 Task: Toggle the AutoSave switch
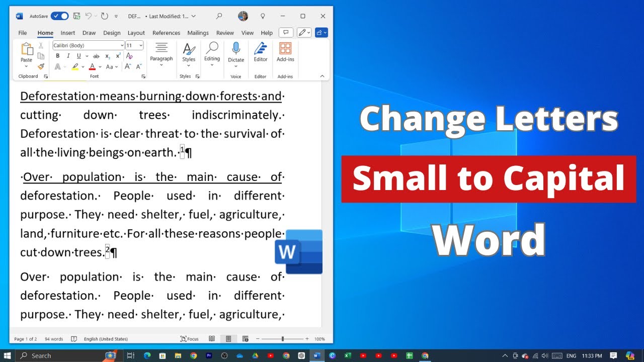click(59, 16)
